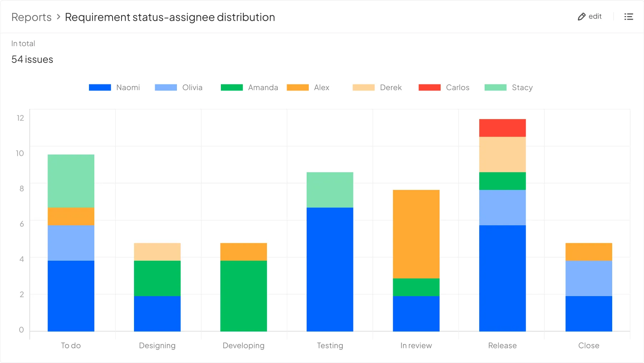Click Derek segment in Designing bar
The image size is (644, 363).
coord(157,252)
